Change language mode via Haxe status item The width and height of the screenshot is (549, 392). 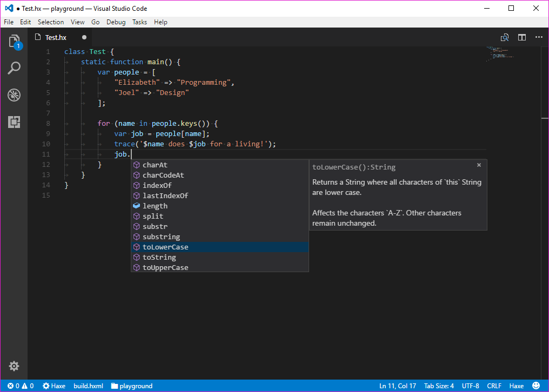[x=517, y=386]
